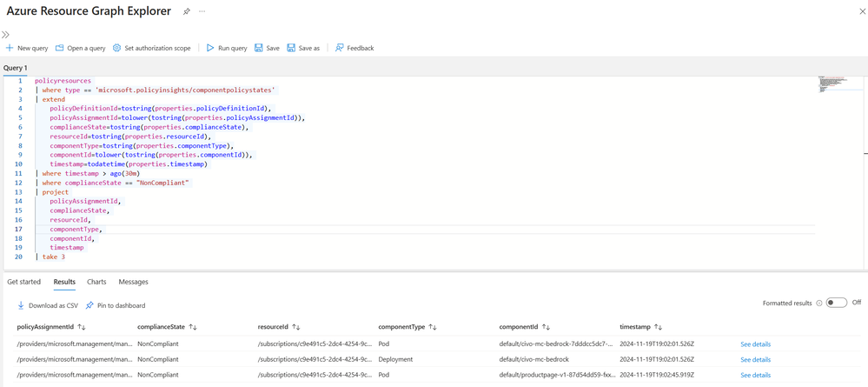Click the Download as CSV label
Screen dimensions: 868x387
click(x=54, y=305)
